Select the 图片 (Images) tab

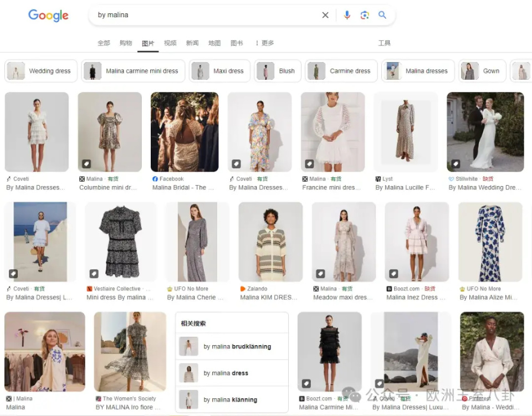pyautogui.click(x=148, y=43)
